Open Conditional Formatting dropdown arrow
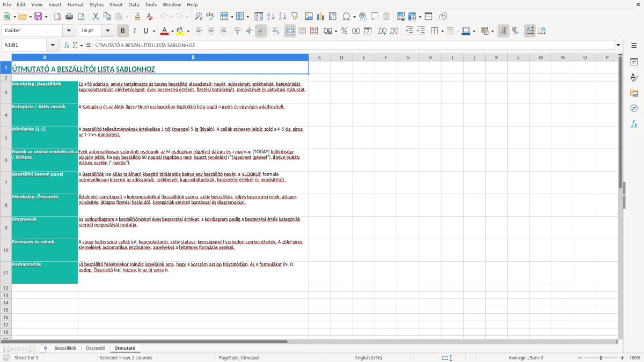Screen dimensions: 644x362 (x=492, y=31)
